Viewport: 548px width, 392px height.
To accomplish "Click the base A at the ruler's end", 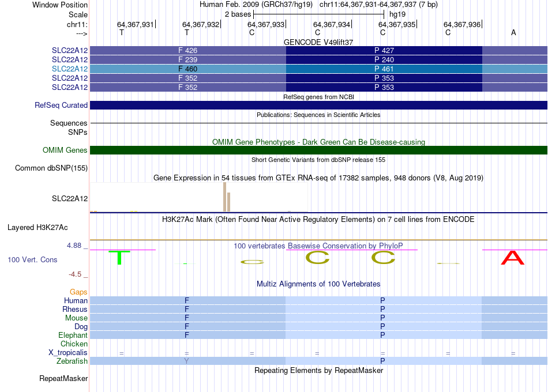I will (513, 32).
